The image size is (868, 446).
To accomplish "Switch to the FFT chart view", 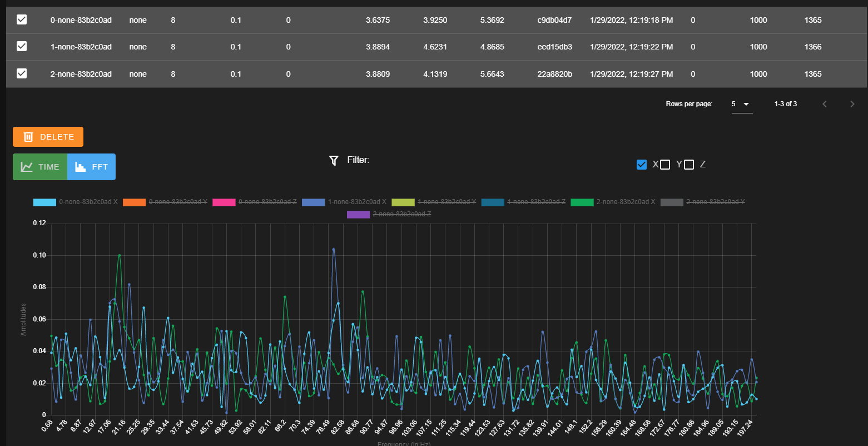I will tap(91, 167).
